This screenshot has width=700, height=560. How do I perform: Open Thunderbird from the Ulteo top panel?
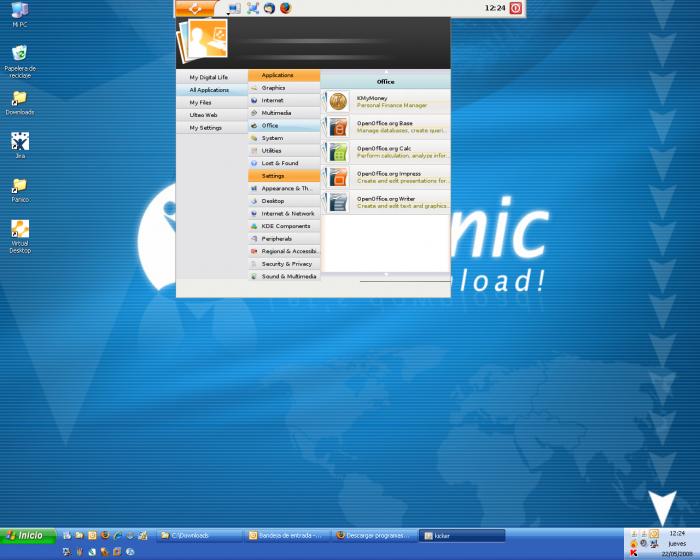[x=269, y=8]
